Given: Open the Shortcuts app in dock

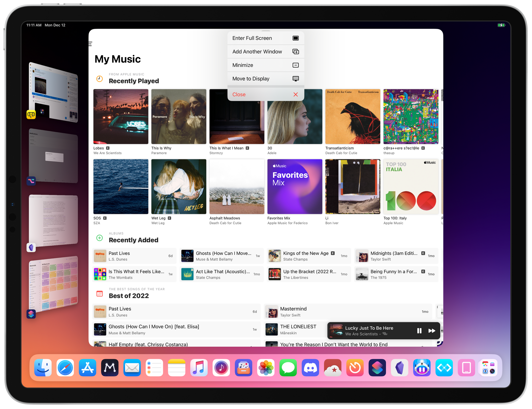Looking at the screenshot, I should [x=377, y=367].
